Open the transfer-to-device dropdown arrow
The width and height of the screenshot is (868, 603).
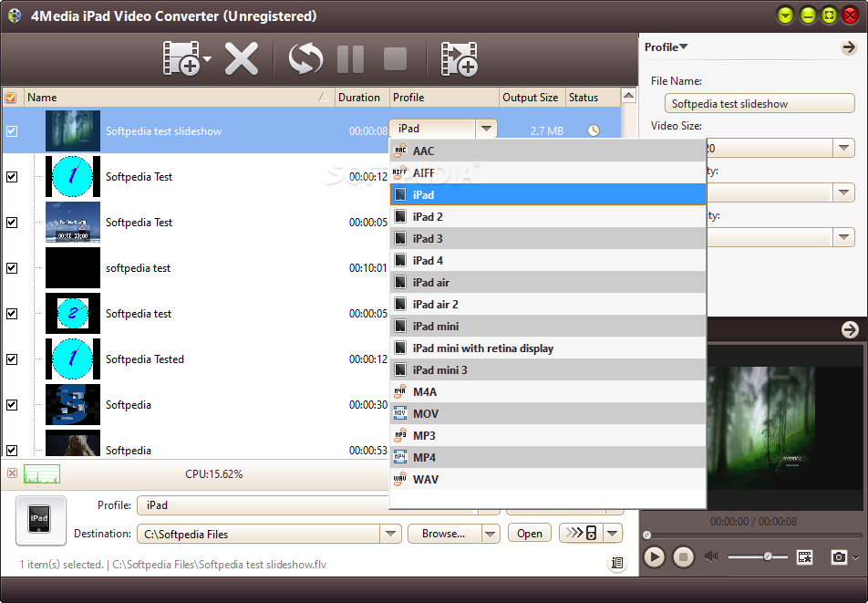pos(613,534)
